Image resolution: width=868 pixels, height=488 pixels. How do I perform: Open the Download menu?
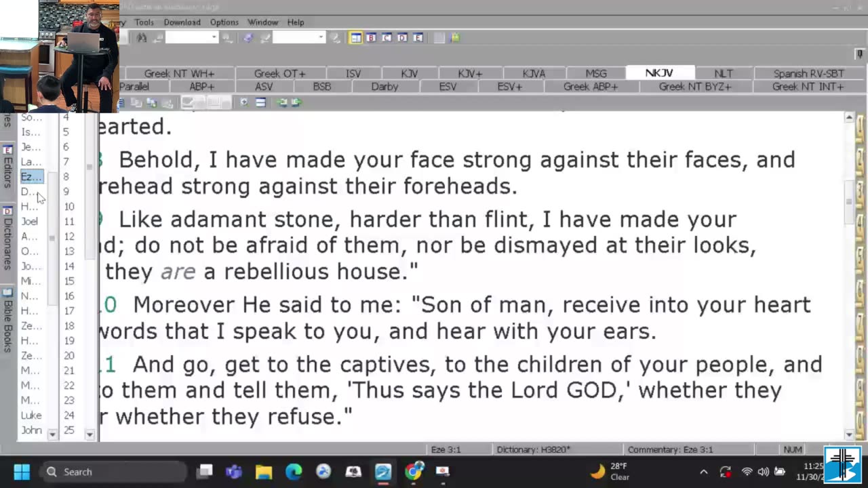pos(182,22)
